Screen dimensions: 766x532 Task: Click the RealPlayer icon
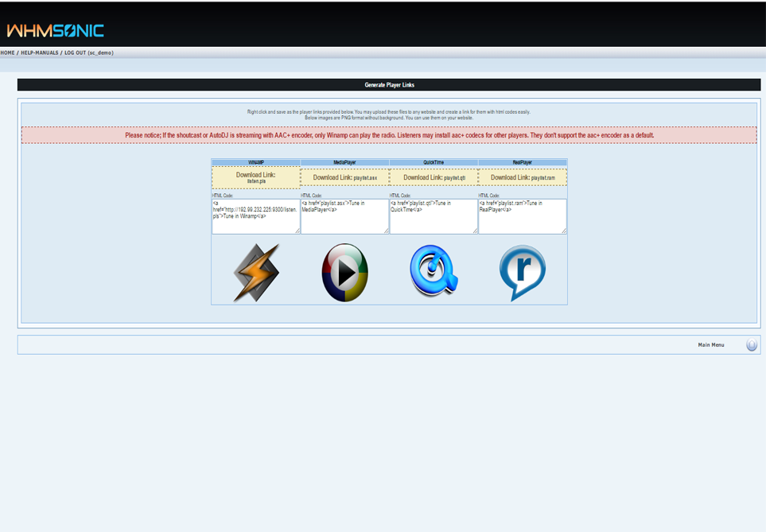click(523, 273)
